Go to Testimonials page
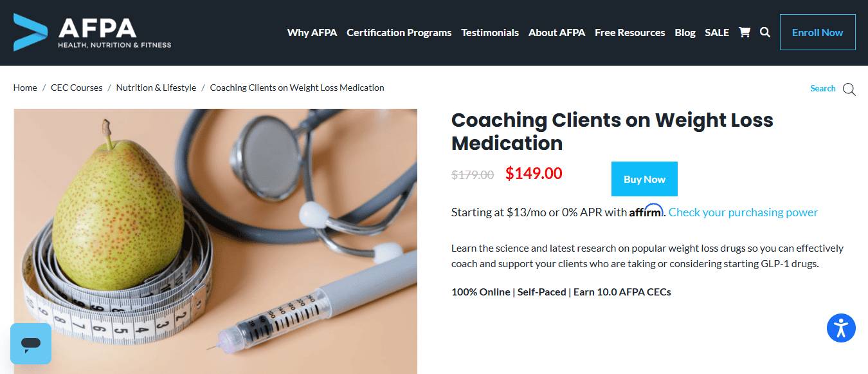868x374 pixels. pyautogui.click(x=490, y=32)
